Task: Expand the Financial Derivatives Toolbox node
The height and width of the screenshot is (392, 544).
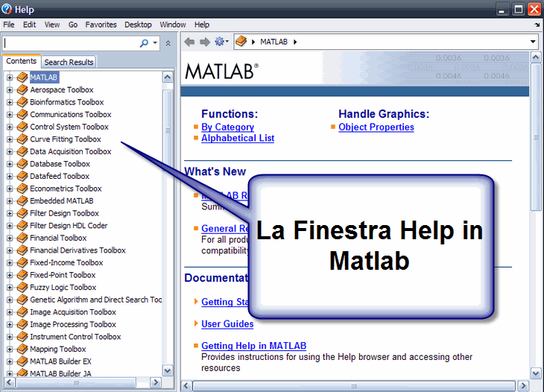Action: [x=10, y=250]
